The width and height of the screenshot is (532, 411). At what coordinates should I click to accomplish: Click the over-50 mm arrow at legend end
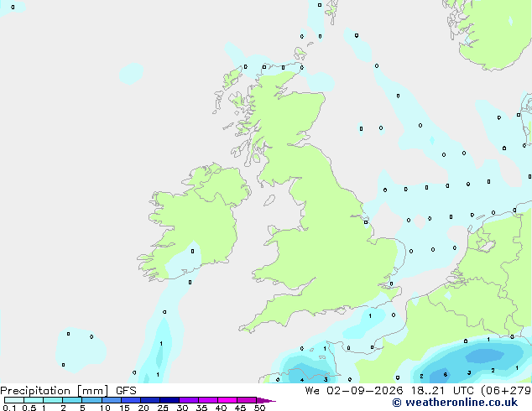click(266, 400)
